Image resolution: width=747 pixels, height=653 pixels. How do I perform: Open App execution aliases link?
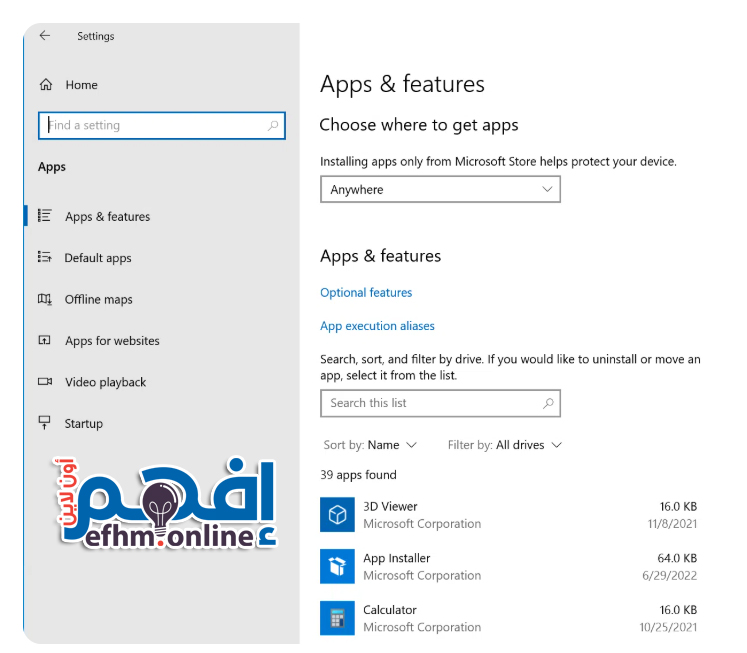(x=377, y=326)
